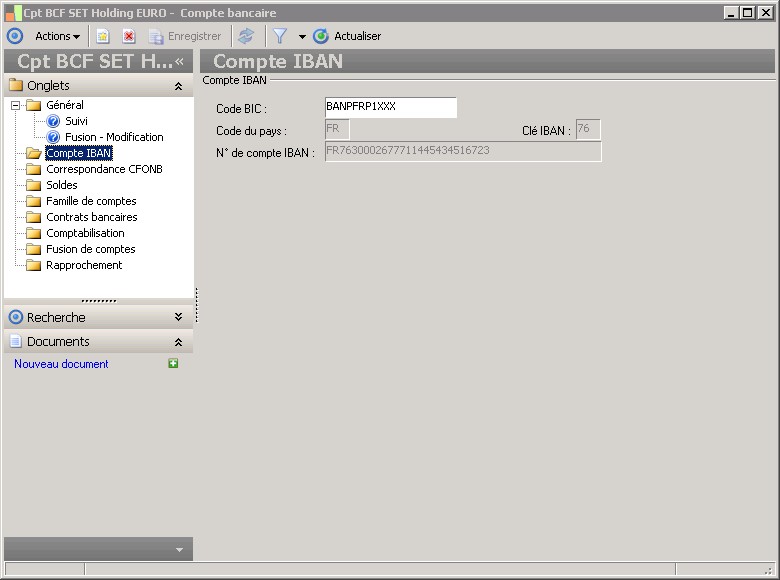Maximize the Compte bancaire window
The width and height of the screenshot is (780, 580).
point(748,13)
